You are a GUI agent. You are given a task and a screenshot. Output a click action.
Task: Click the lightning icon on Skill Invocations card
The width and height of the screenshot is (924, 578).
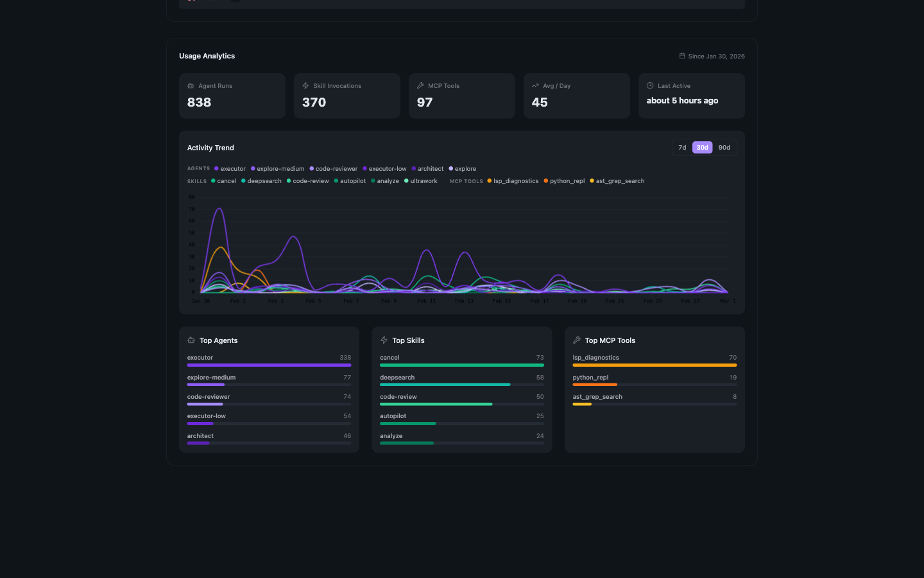click(x=305, y=85)
